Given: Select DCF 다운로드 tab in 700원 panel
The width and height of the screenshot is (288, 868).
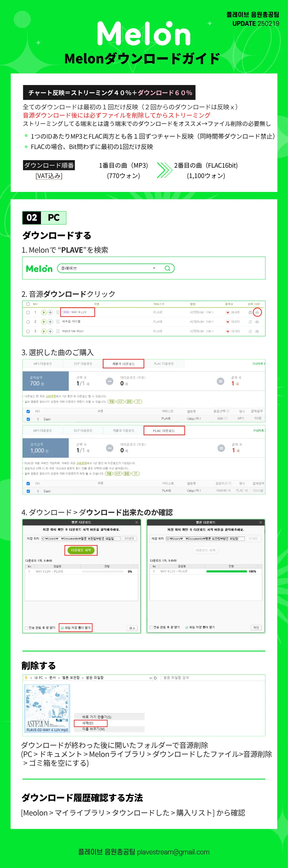Looking at the screenshot, I should point(83,364).
